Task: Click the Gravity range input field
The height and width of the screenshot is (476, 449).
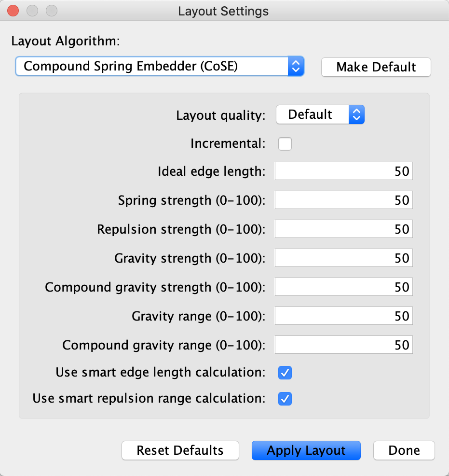Action: pos(343,316)
